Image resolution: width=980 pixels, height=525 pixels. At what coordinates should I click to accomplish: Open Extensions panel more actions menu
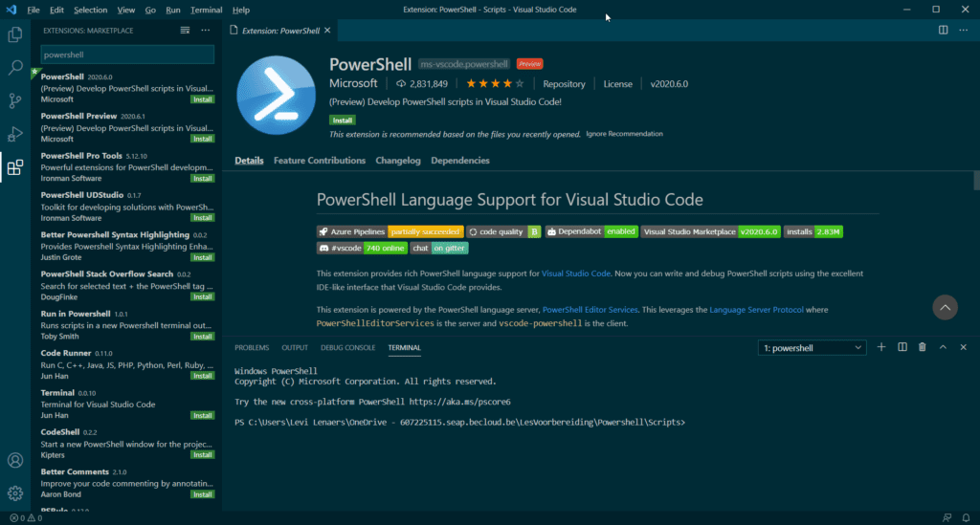(x=206, y=30)
